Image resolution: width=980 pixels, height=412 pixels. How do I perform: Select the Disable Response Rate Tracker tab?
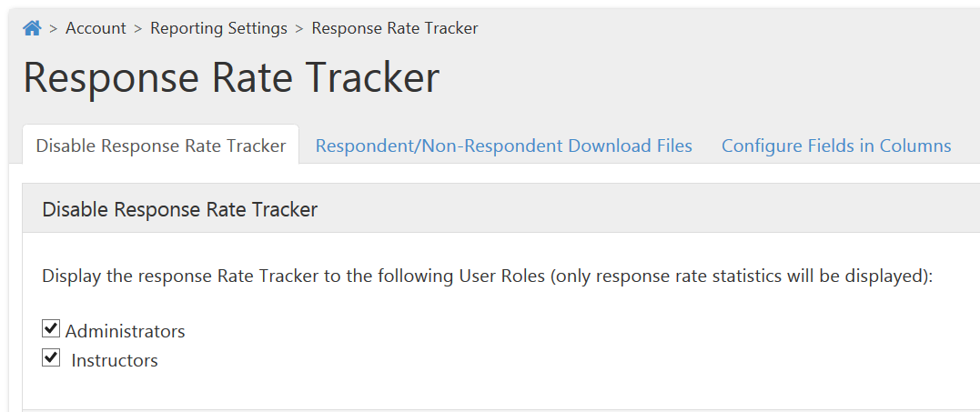[161, 145]
